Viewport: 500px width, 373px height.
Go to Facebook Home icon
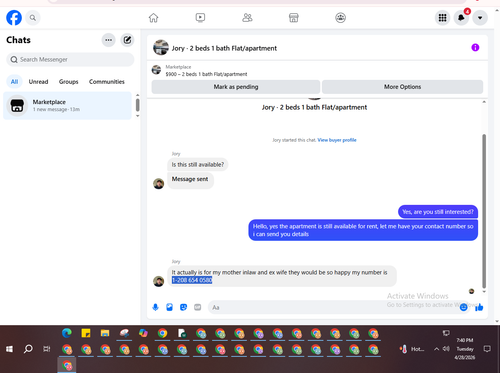point(153,18)
